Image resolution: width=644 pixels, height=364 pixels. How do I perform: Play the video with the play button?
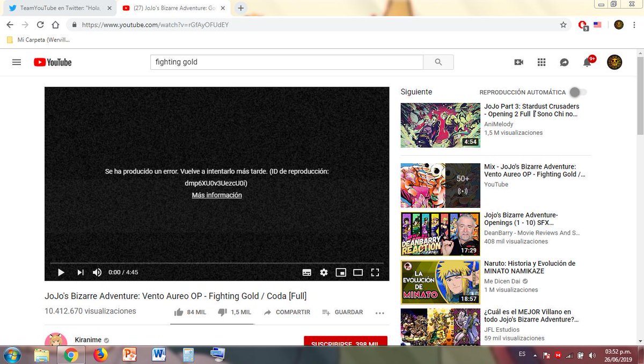(61, 272)
